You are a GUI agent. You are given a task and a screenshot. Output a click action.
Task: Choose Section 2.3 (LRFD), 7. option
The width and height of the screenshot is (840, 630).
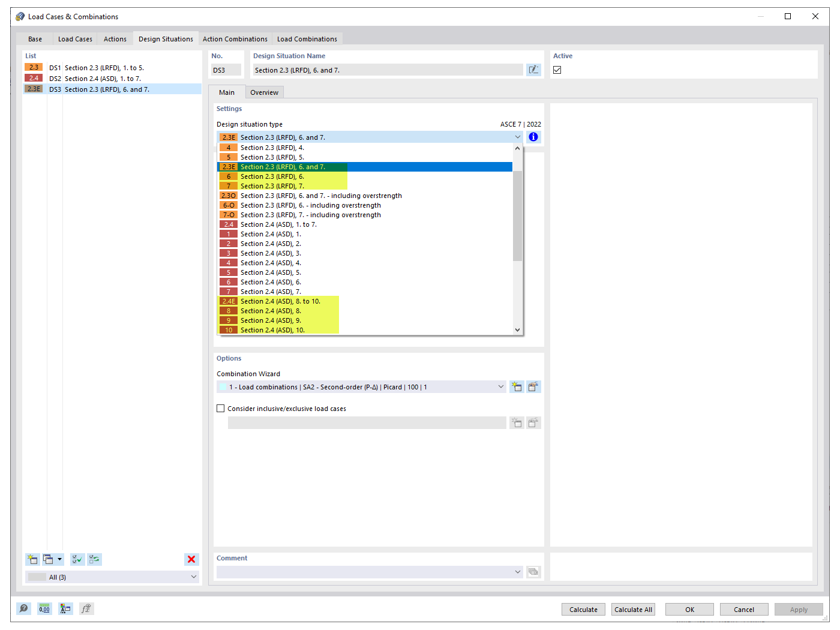365,186
